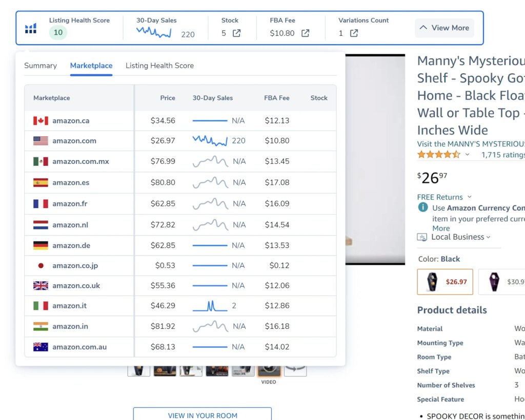
Task: Click the $17.08 FBA fee for amazon.es
Action: [x=277, y=182]
